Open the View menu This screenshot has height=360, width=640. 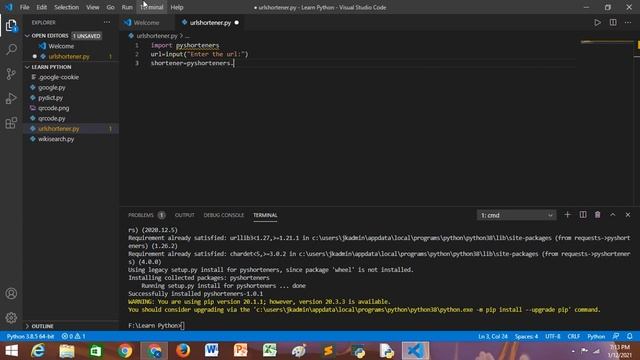(93, 7)
